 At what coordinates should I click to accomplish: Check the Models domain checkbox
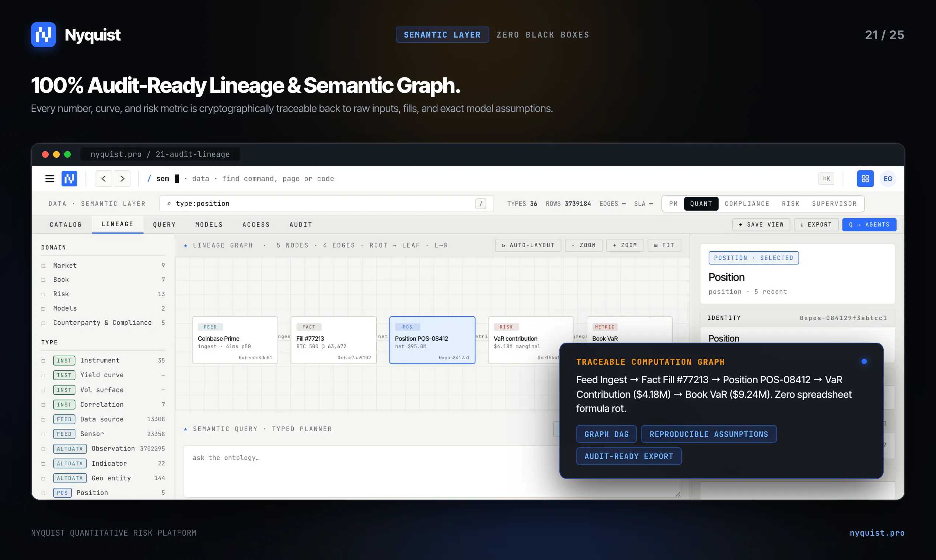pyautogui.click(x=43, y=309)
